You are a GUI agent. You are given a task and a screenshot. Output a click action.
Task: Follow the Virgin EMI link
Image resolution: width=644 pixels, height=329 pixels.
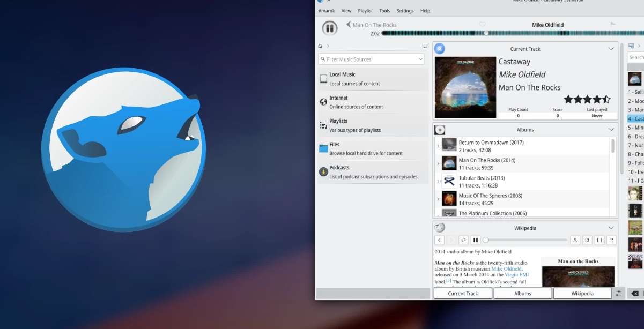coord(516,275)
